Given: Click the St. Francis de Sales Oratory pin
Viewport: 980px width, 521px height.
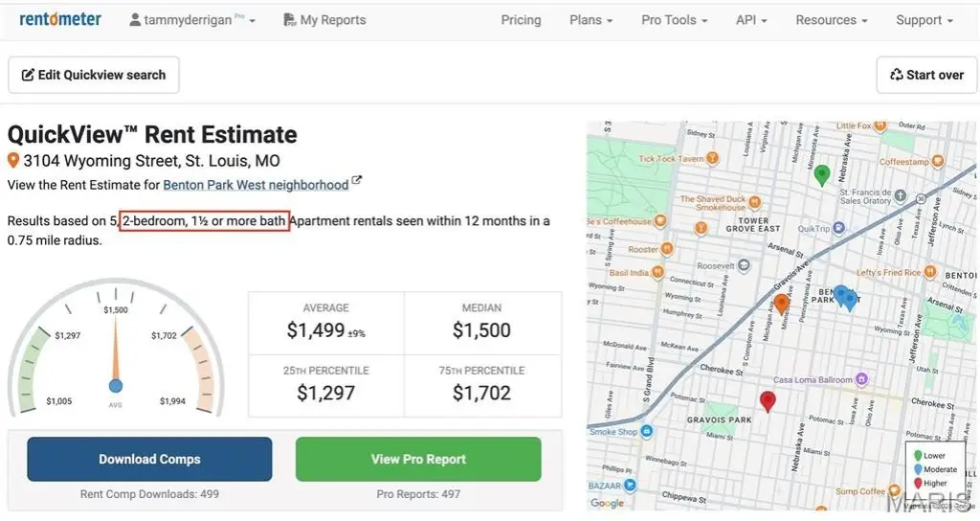Looking at the screenshot, I should pos(900,195).
